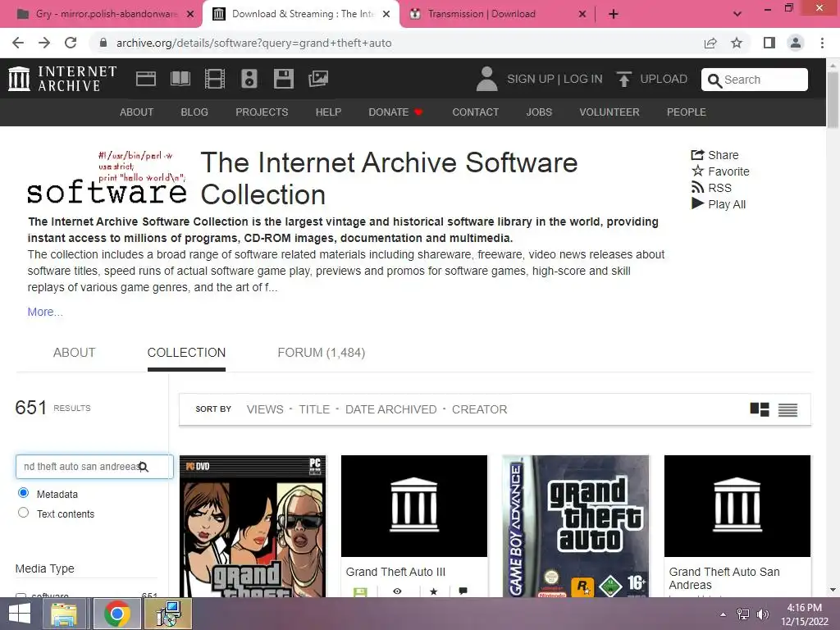
Task: Submit the collection search magnifier
Action: pyautogui.click(x=143, y=467)
